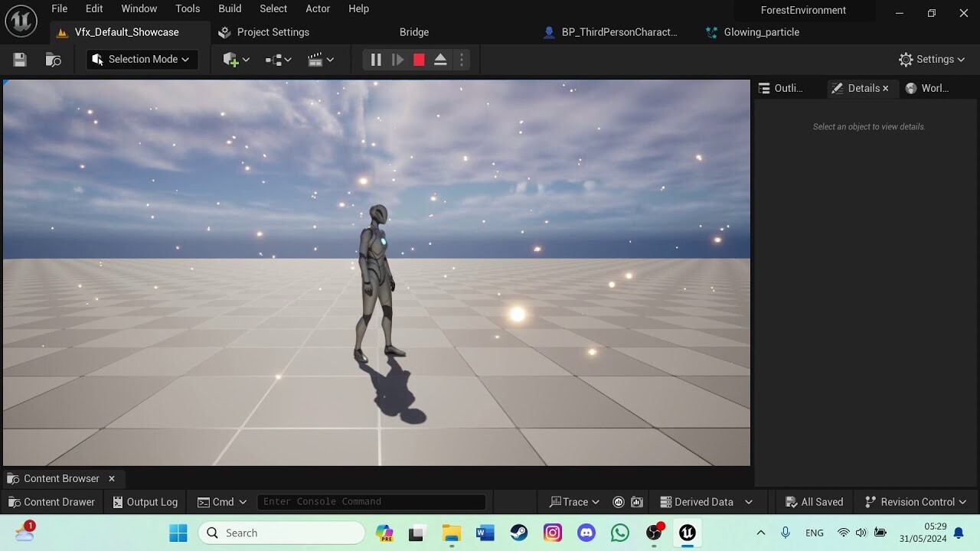
Task: Pause the Play In Editor session
Action: [x=375, y=59]
